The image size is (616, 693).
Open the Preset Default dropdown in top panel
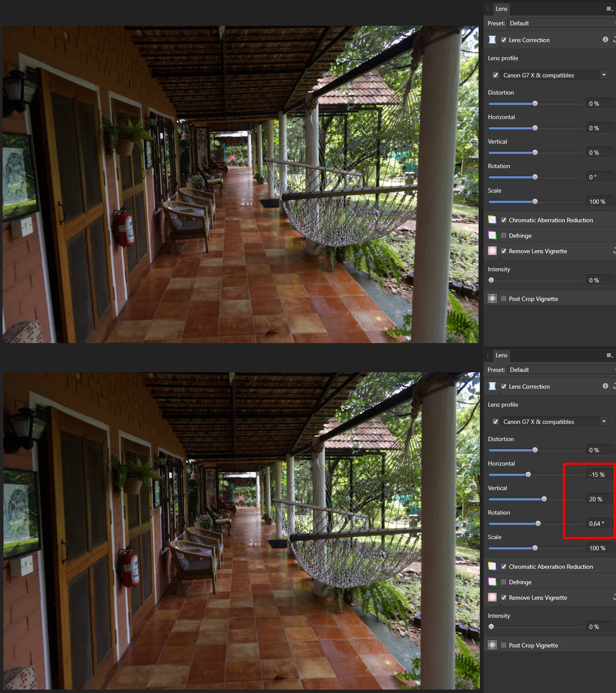pyautogui.click(x=561, y=23)
